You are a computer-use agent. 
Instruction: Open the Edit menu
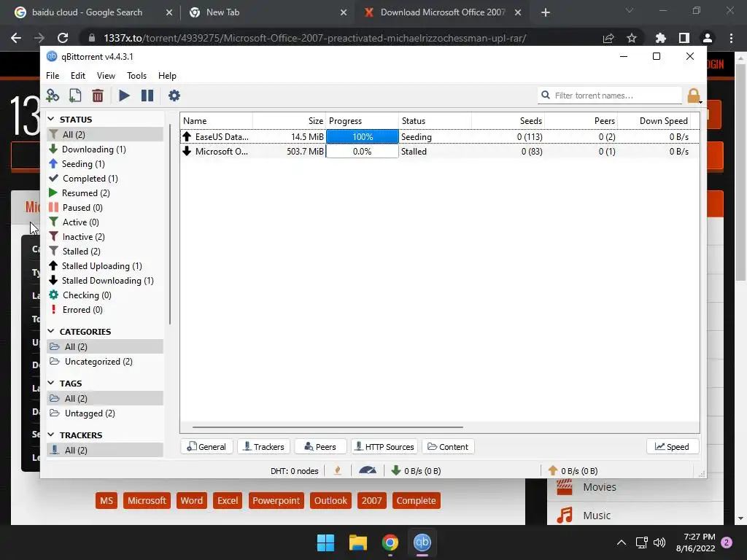coord(77,76)
